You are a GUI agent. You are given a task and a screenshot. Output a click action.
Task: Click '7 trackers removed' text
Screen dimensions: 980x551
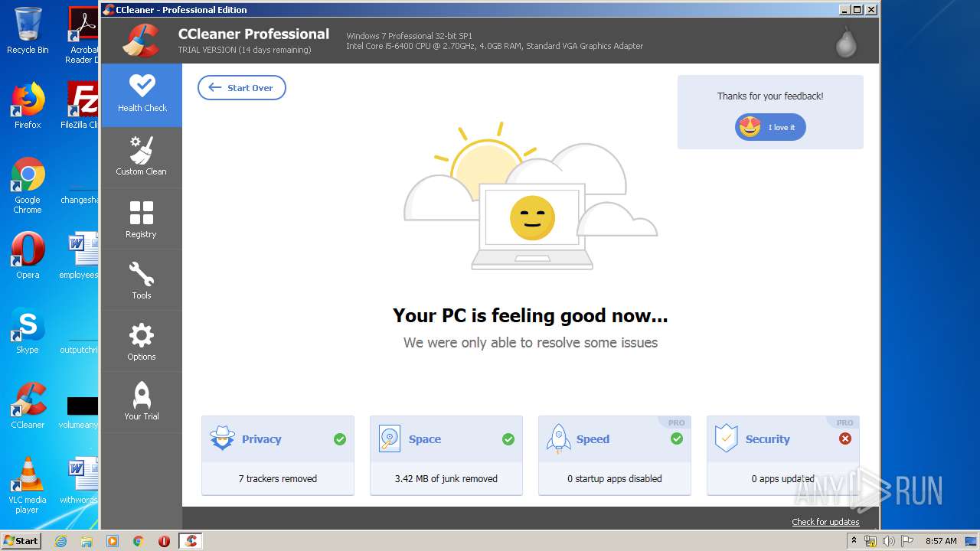(x=278, y=479)
